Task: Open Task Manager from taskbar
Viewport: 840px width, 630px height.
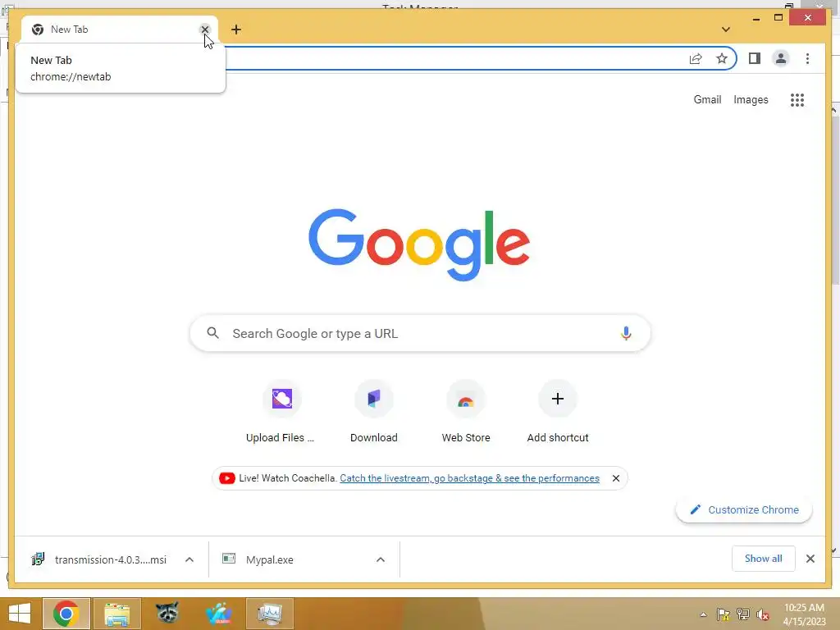Action: point(269,614)
